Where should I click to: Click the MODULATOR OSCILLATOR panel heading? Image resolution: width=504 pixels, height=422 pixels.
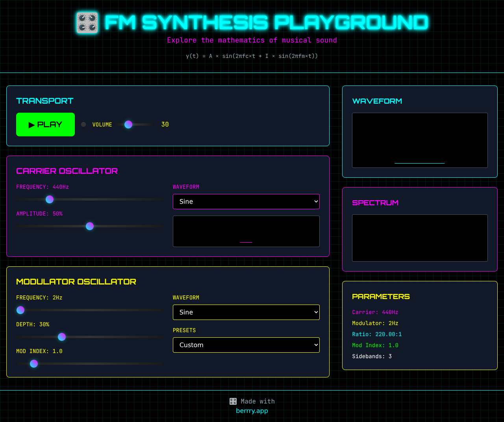point(76,282)
